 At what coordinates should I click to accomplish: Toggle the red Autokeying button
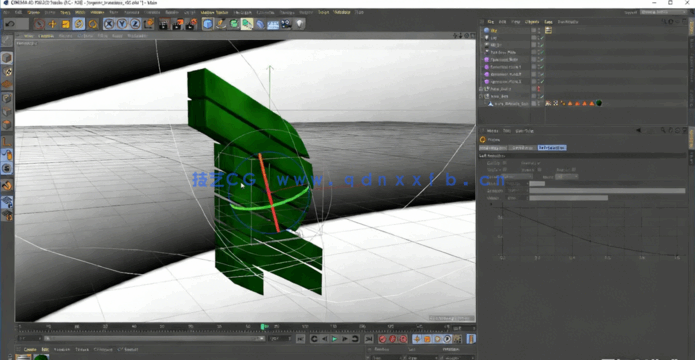tap(393, 339)
